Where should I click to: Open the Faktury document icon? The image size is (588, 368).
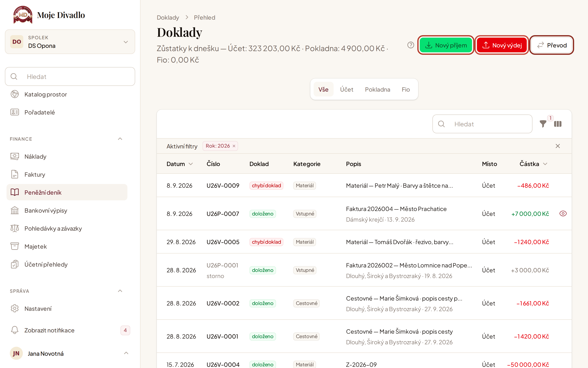[14, 174]
